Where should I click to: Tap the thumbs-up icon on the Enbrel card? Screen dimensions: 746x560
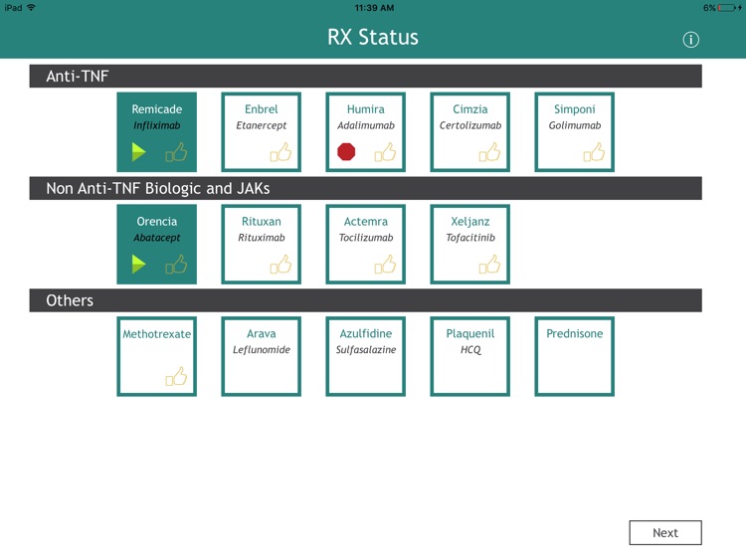click(280, 152)
